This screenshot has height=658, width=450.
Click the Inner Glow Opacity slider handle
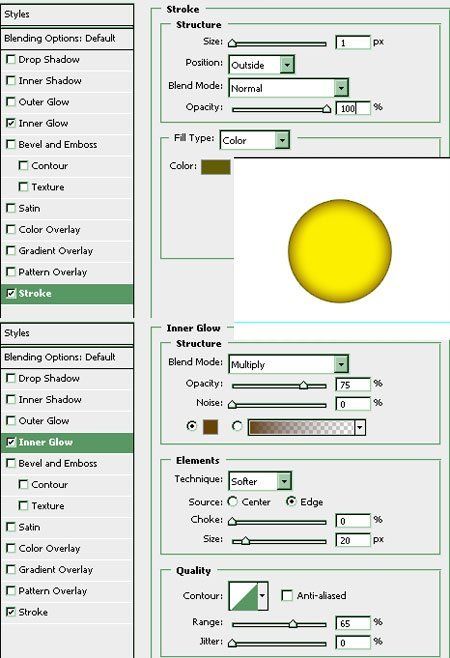303,385
